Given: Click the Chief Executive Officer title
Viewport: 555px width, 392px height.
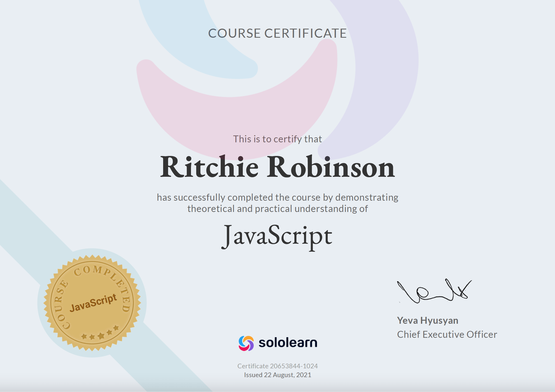Looking at the screenshot, I should point(447,334).
